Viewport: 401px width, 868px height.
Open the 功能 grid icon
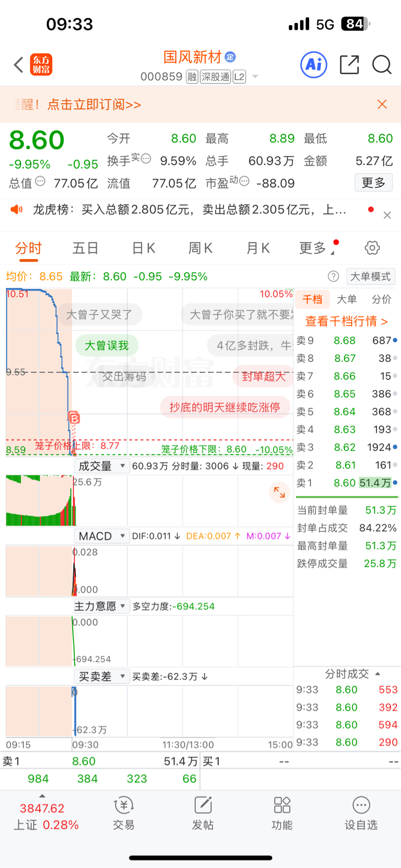coord(282,805)
